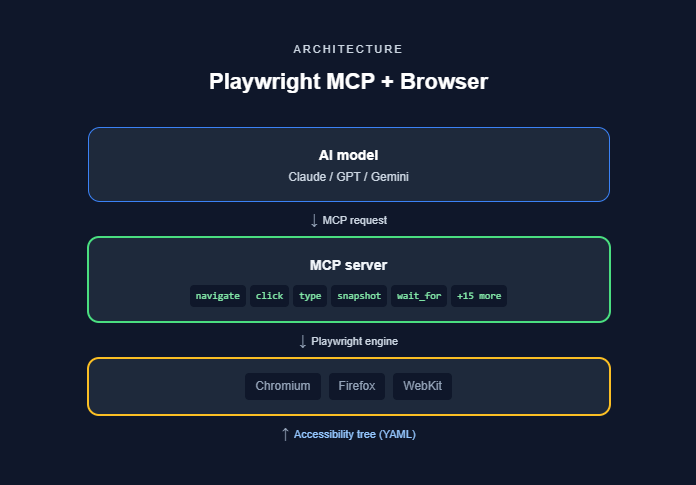Select the click tool chip

tap(270, 296)
